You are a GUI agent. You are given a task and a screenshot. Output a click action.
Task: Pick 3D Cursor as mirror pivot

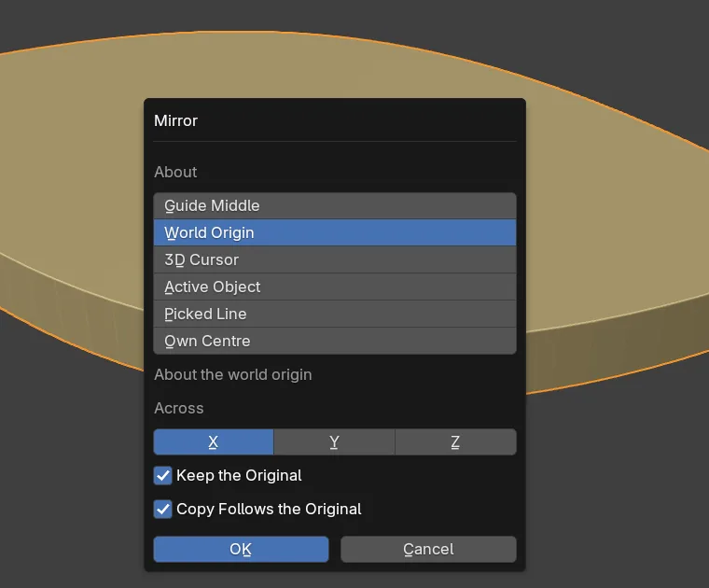(x=335, y=259)
